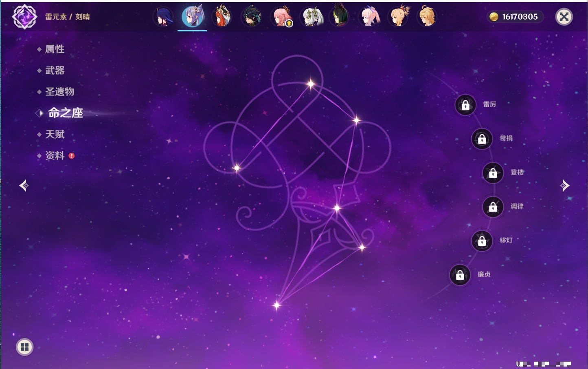Select the Yoimiya portrait with hair ornament
This screenshot has width=588, height=369.
point(399,17)
